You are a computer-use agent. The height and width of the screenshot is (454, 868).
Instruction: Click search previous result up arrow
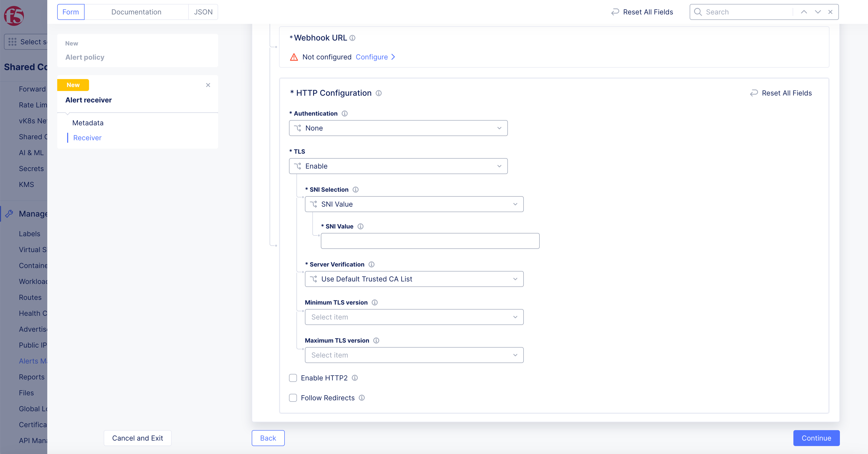point(804,12)
